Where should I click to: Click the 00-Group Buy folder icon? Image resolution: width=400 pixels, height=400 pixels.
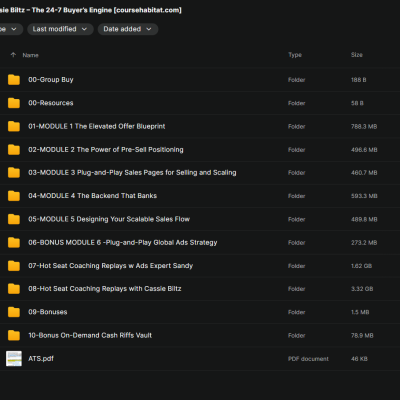[14, 80]
